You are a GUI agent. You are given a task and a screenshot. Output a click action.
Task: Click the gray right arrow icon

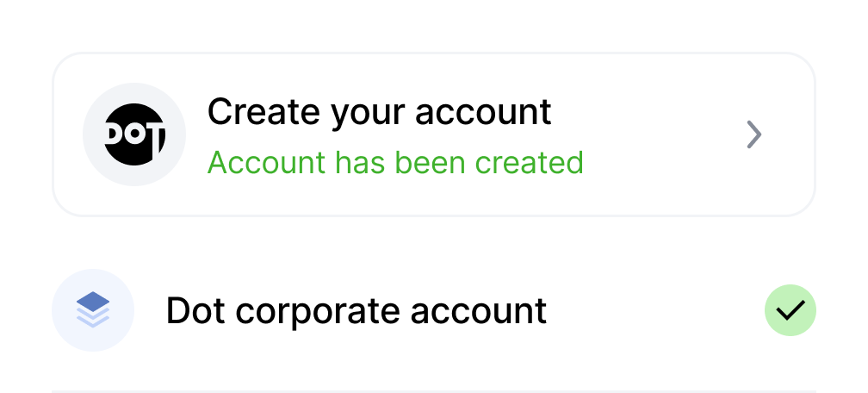(754, 134)
